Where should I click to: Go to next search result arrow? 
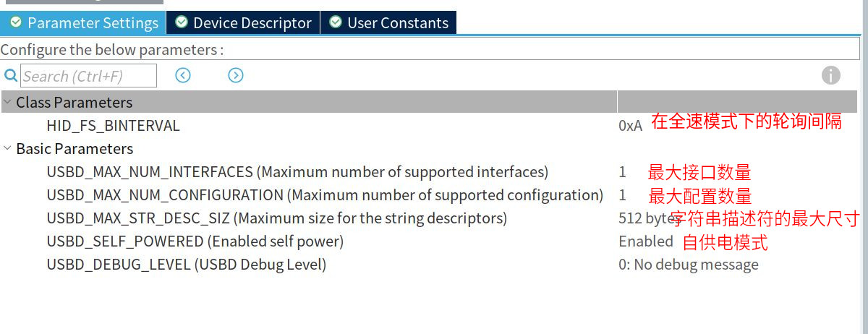point(236,75)
